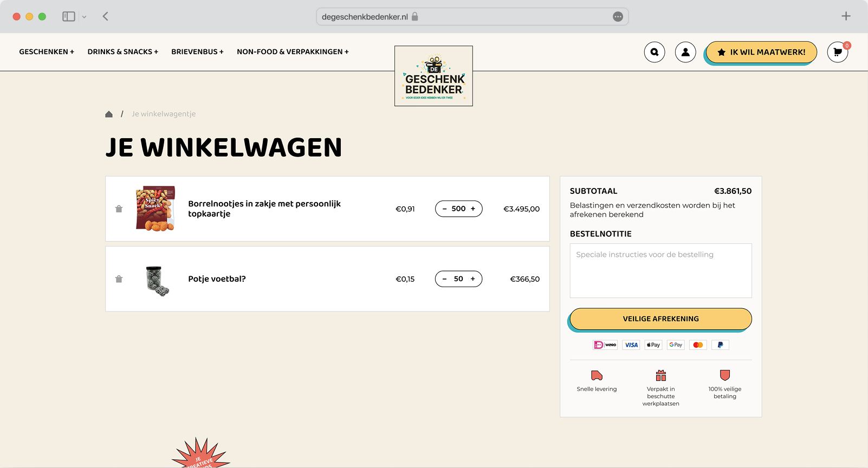Open the address bar page options icon
Viewport: 868px width, 468px height.
click(618, 17)
